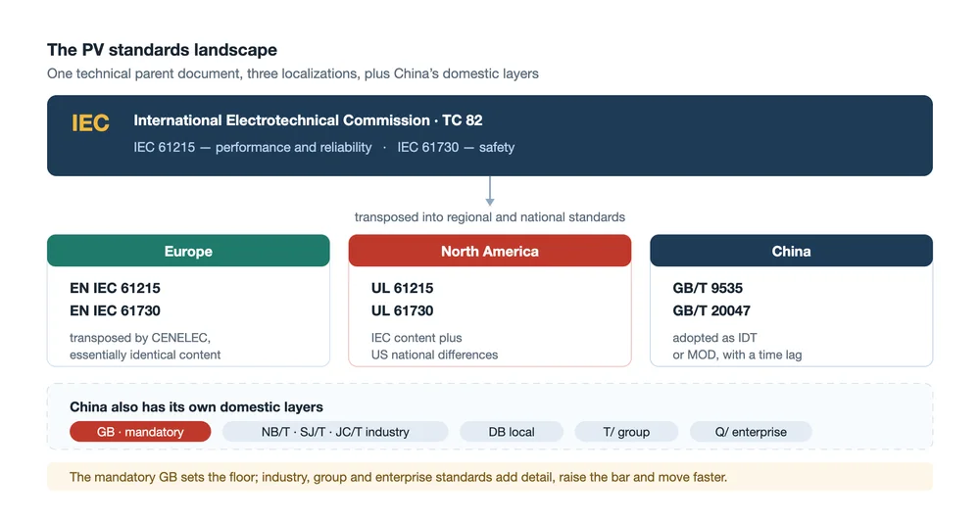The height and width of the screenshot is (520, 980).
Task: Click EN IEC 61215 in Europe card
Action: tap(115, 288)
